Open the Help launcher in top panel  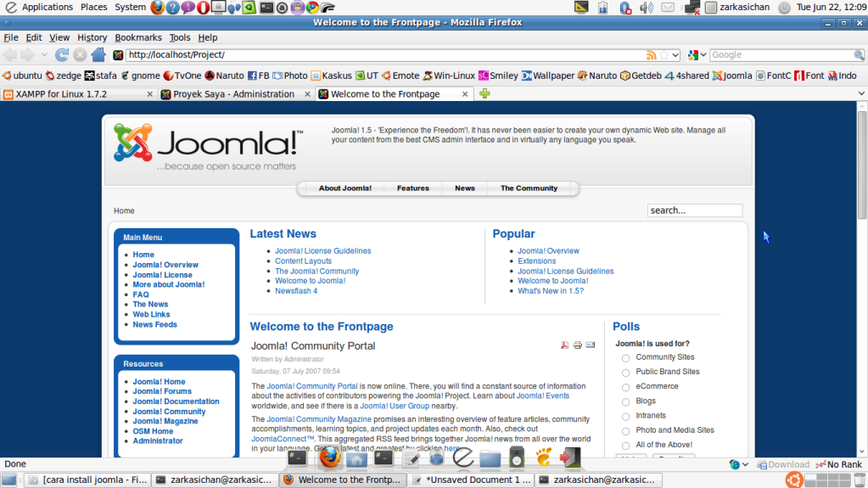pos(173,7)
